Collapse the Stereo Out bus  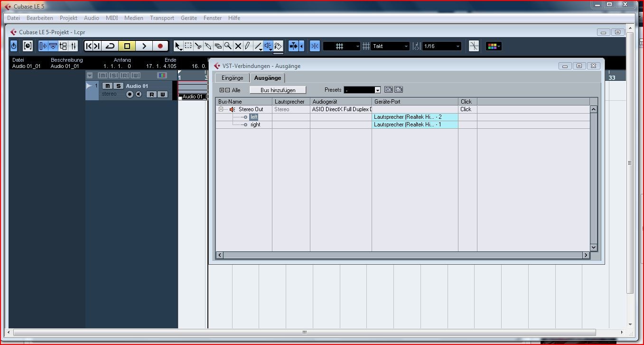pos(221,109)
